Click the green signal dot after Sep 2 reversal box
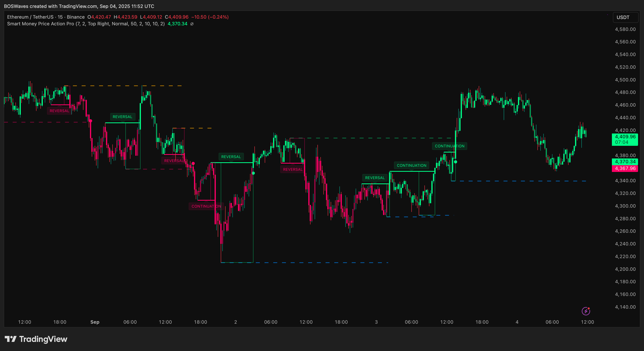The image size is (644, 351). tap(253, 173)
